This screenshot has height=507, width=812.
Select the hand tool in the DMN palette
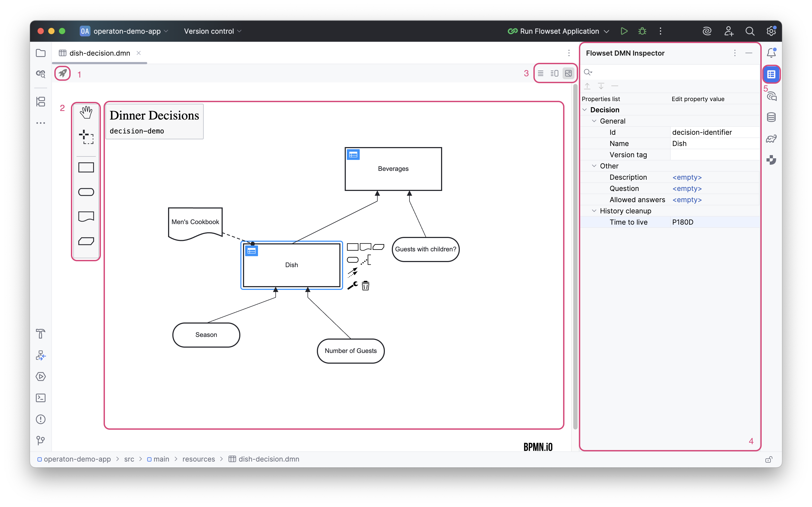click(x=86, y=113)
